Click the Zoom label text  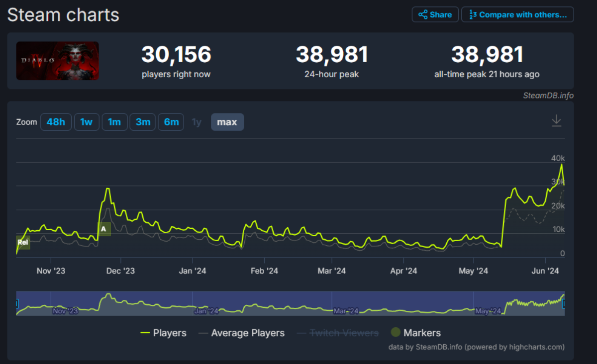(26, 122)
